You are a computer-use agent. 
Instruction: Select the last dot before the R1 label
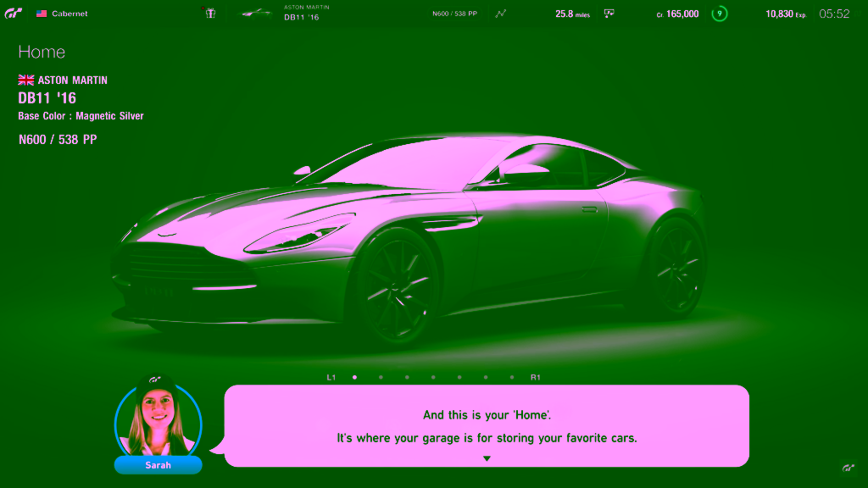512,377
